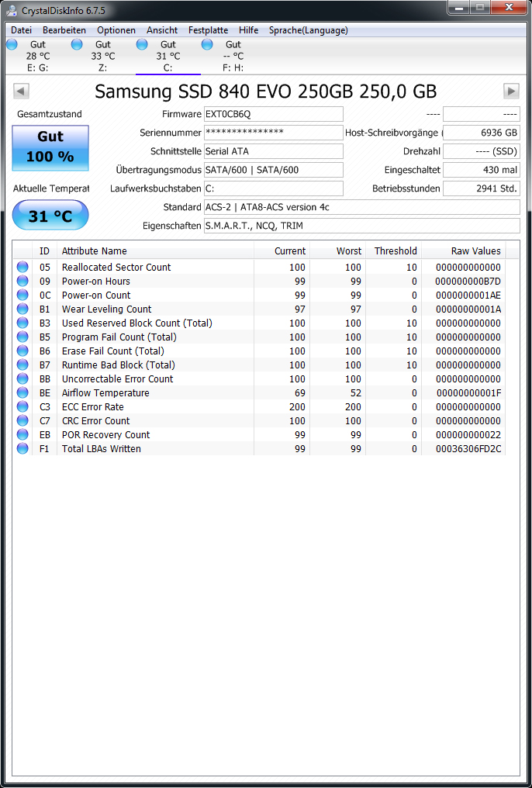Click status orb of Used Reserved Block Count row
Screen dimensions: 532x788
click(22, 323)
